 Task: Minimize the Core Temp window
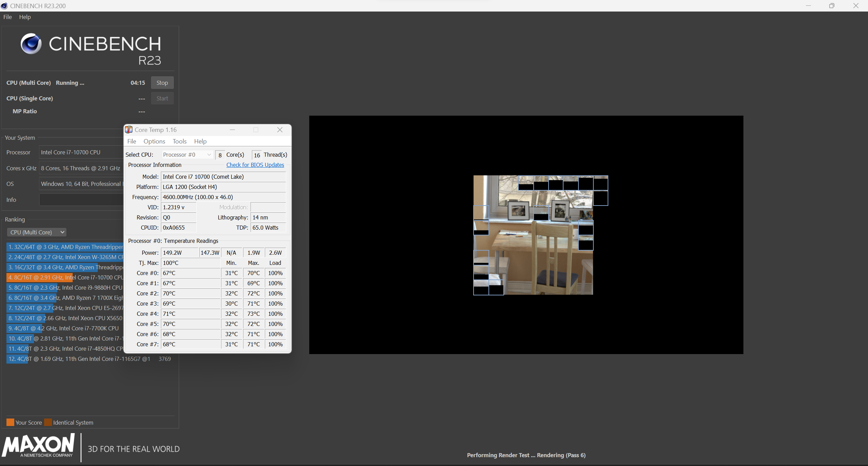tap(233, 130)
